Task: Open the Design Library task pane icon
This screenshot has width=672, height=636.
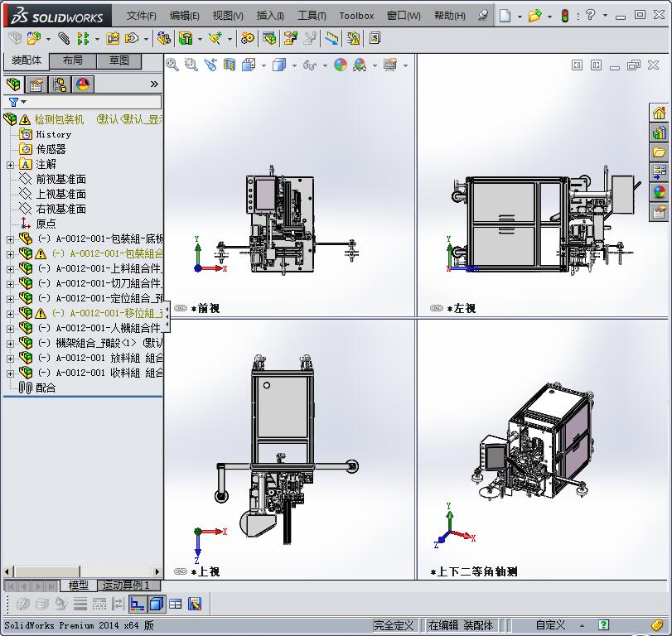Action: 659,132
